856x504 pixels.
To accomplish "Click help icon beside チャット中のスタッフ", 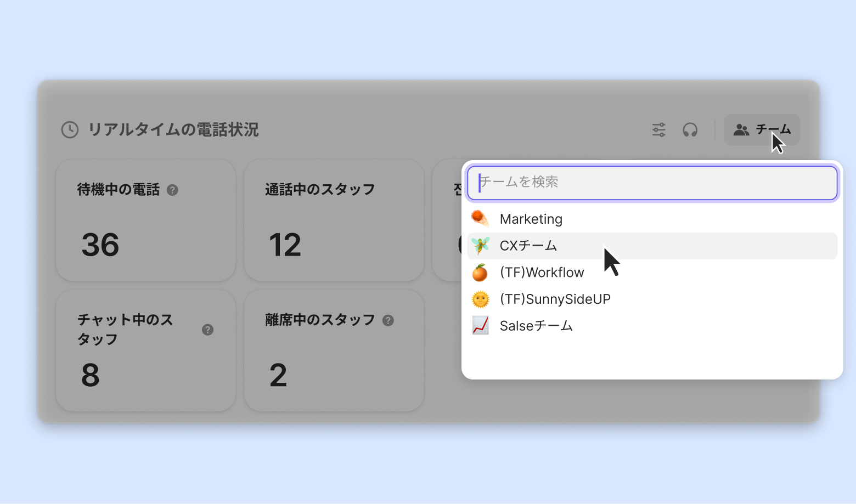I will [207, 330].
